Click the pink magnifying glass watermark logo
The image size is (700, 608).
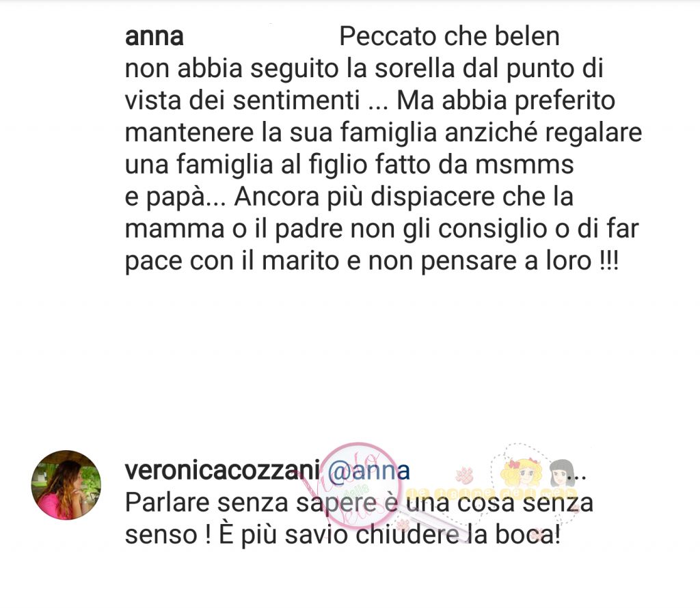[358, 485]
